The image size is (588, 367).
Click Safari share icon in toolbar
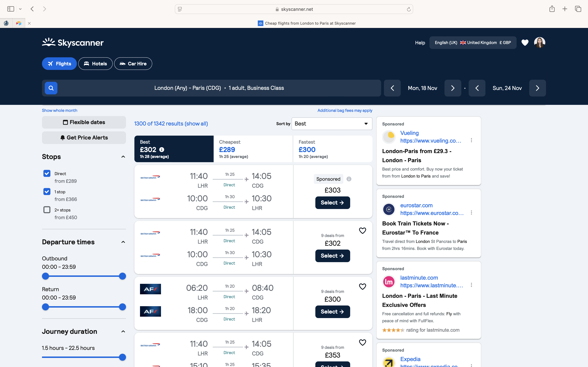point(552,9)
